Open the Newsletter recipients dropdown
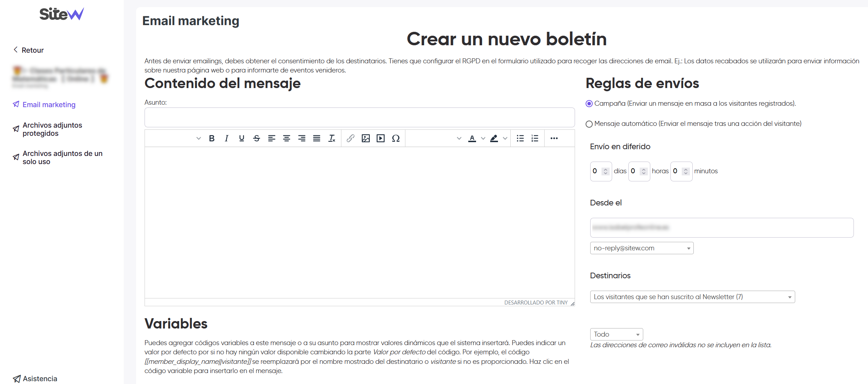Image resolution: width=868 pixels, height=384 pixels. click(x=692, y=297)
